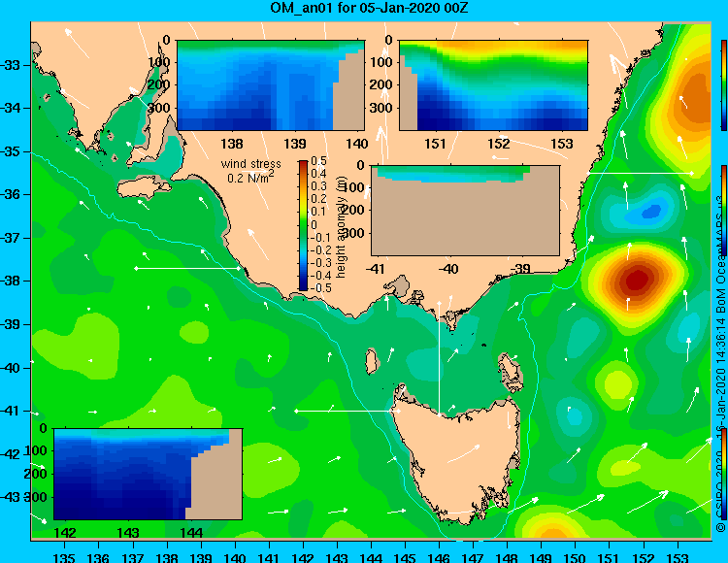Select the "height anomaly (m)" vertical label

(x=342, y=226)
